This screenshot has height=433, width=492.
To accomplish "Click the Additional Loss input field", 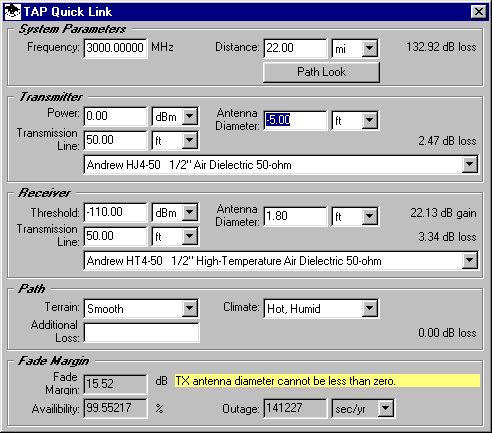I will (141, 332).
